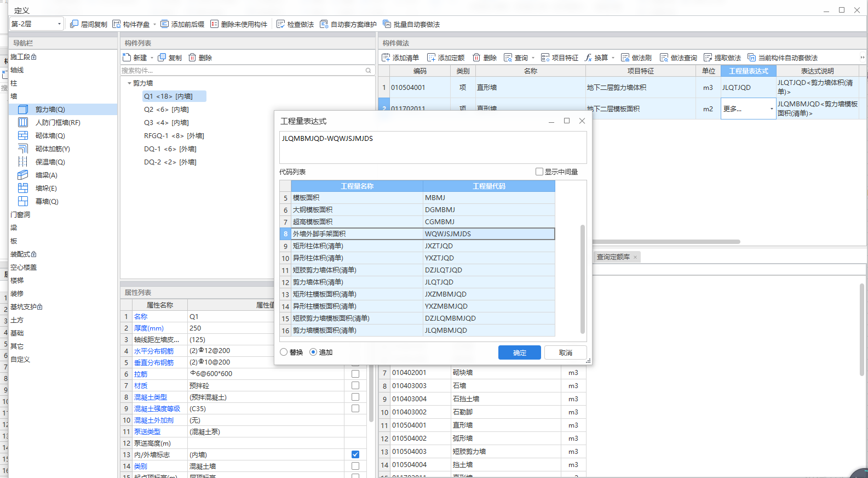This screenshot has height=478, width=868.
Task: Open 构件存盘 dropdown arrow
Action: click(x=154, y=24)
